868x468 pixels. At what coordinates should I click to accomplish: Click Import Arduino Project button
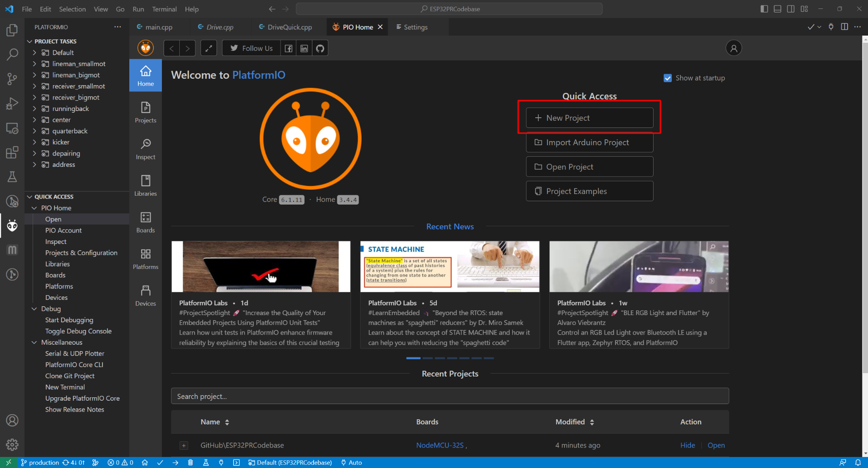click(590, 142)
